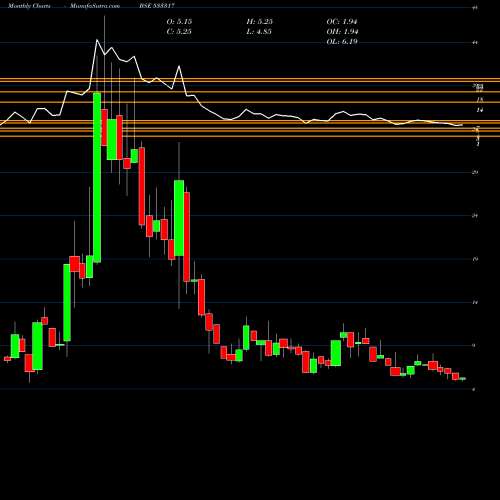
Task: Click the "OL: 6.19" reading
Action: [x=342, y=42]
